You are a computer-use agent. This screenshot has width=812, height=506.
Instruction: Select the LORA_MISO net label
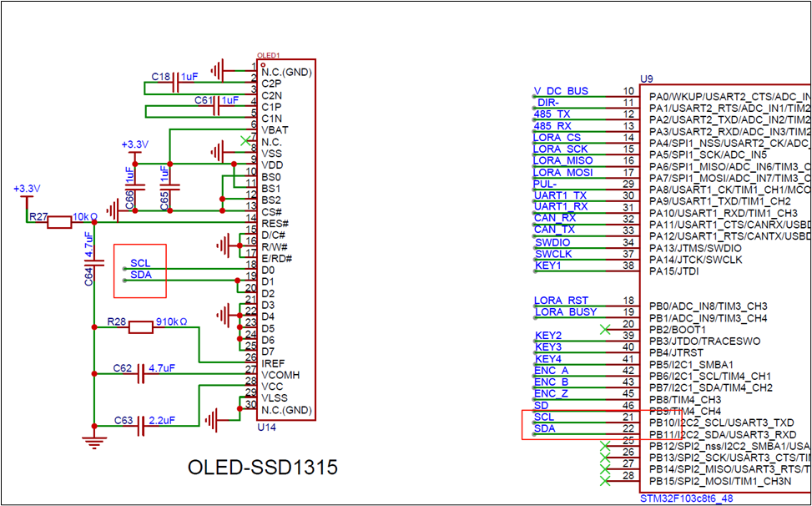tap(563, 160)
